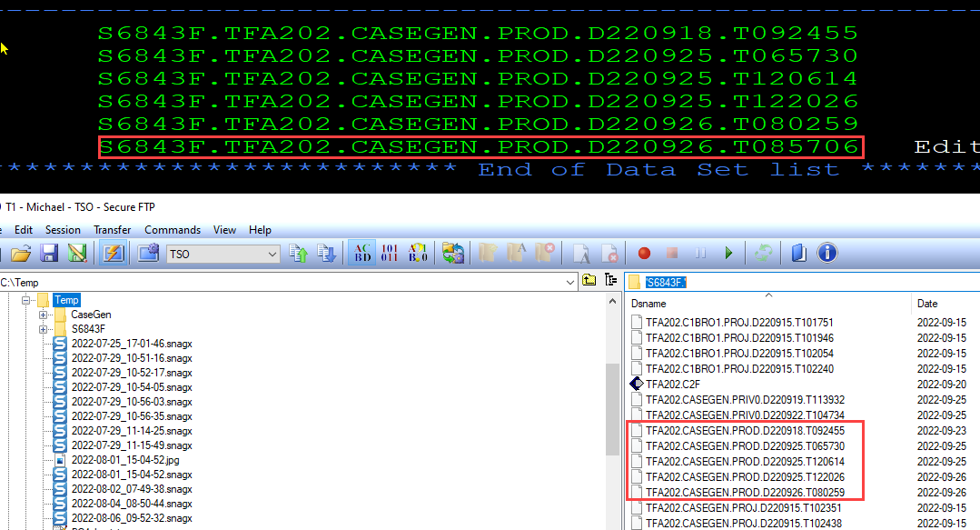Click the blue info circle icon
This screenshot has height=530, width=980.
[x=827, y=254]
